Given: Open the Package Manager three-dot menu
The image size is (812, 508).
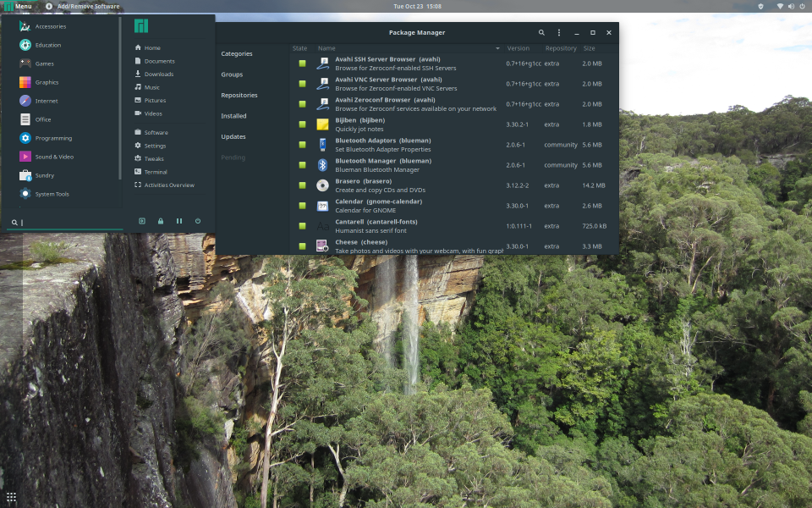Looking at the screenshot, I should [x=559, y=33].
